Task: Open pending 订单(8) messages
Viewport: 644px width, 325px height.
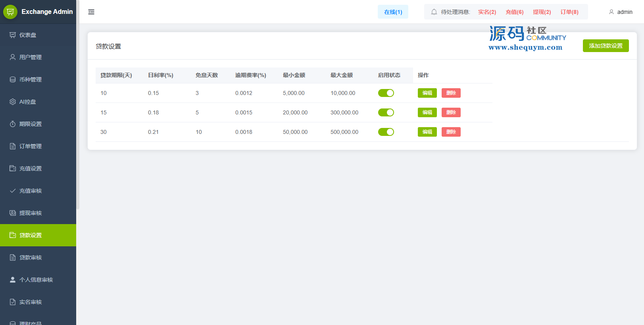Action: 569,12
